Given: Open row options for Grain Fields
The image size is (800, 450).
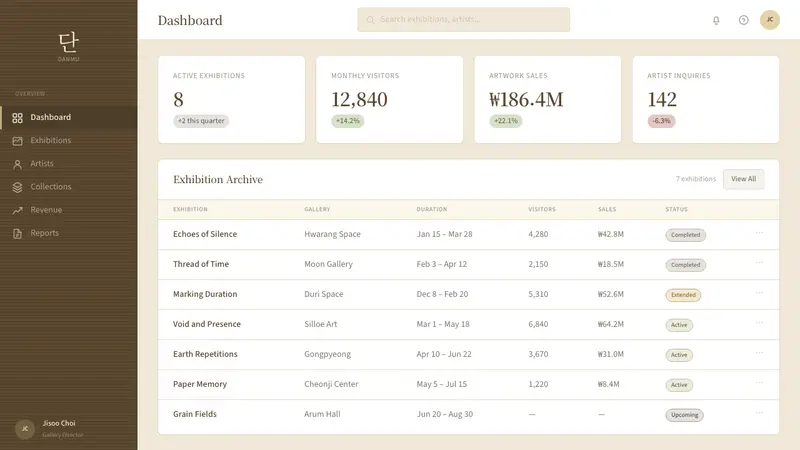Looking at the screenshot, I should point(759,413).
